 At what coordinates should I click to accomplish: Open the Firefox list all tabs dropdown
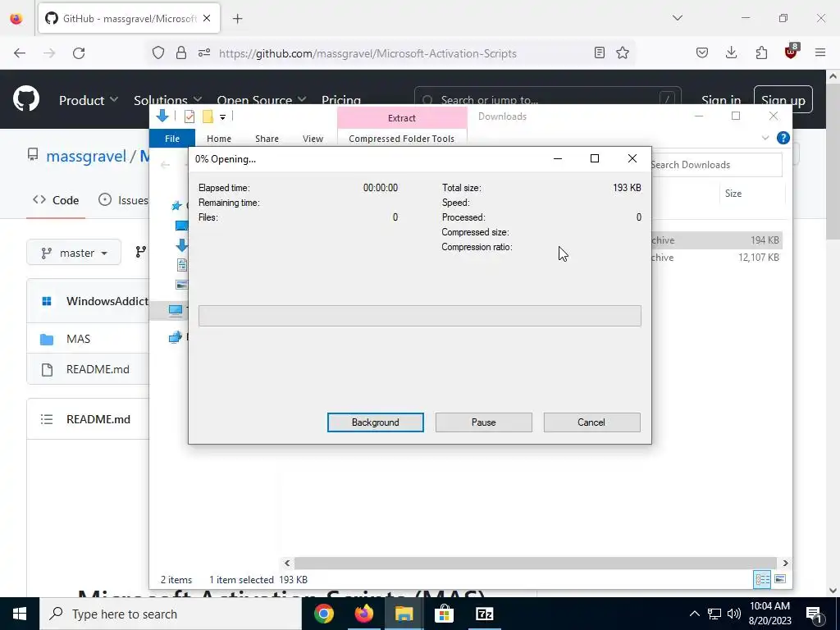(x=677, y=18)
